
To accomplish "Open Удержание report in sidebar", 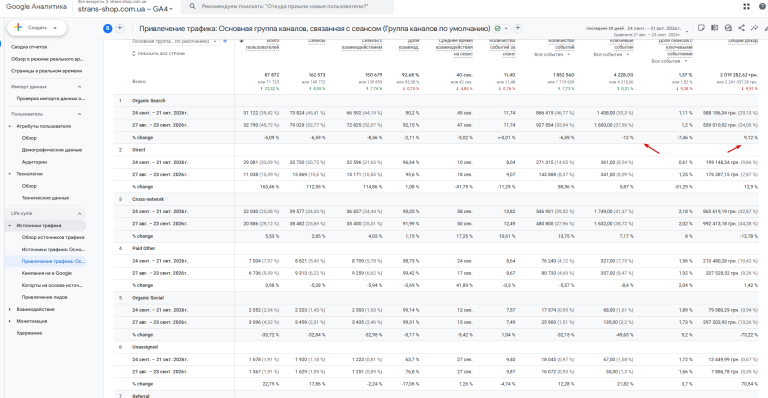I will coord(29,333).
